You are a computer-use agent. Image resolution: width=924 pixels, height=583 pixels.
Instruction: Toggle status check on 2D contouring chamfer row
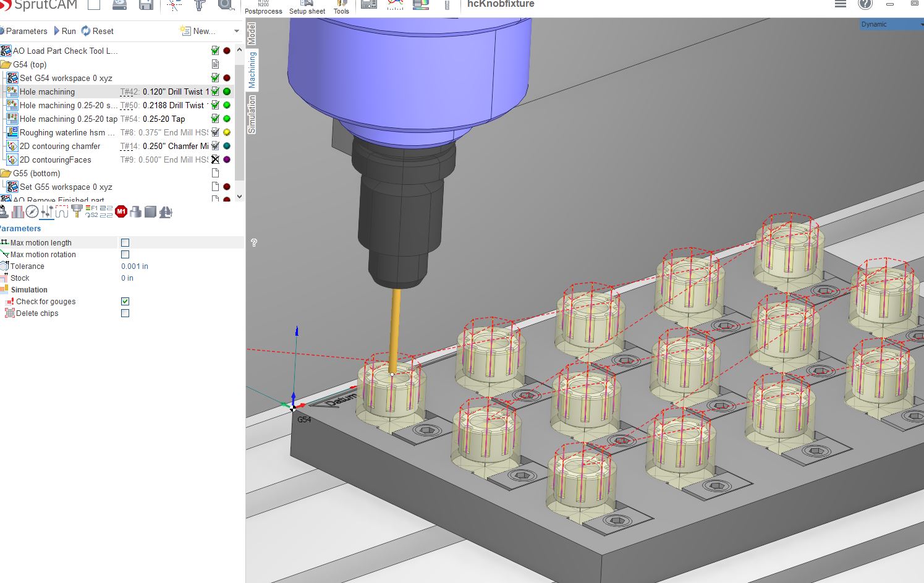[x=215, y=146]
